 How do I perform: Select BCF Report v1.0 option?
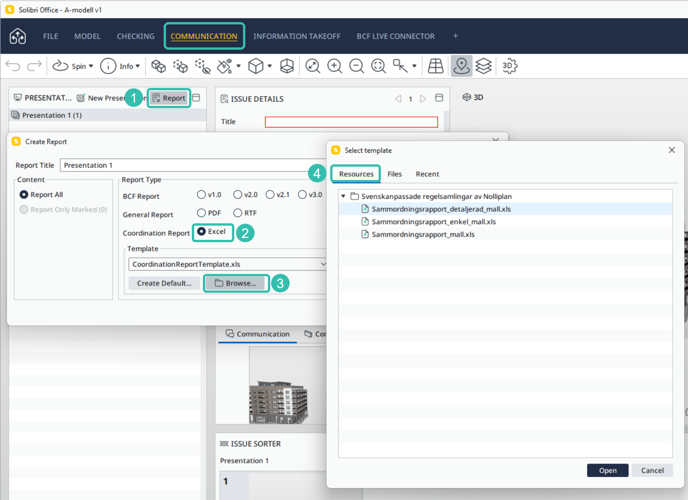pyautogui.click(x=201, y=194)
